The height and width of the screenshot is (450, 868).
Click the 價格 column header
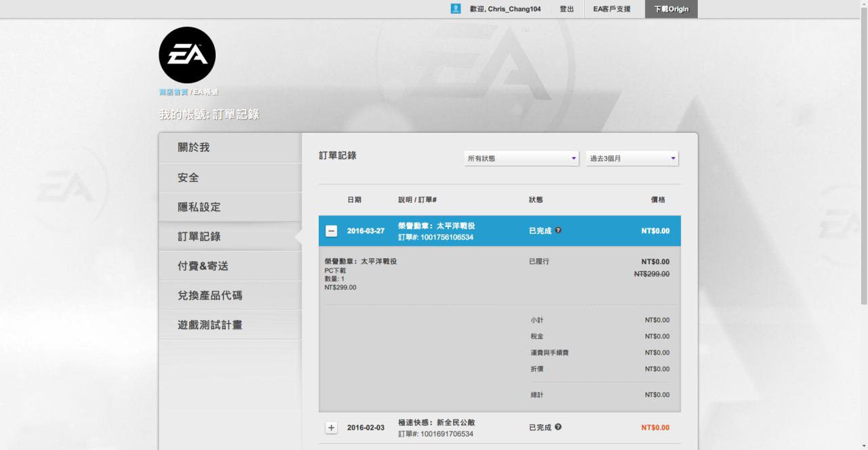point(658,200)
